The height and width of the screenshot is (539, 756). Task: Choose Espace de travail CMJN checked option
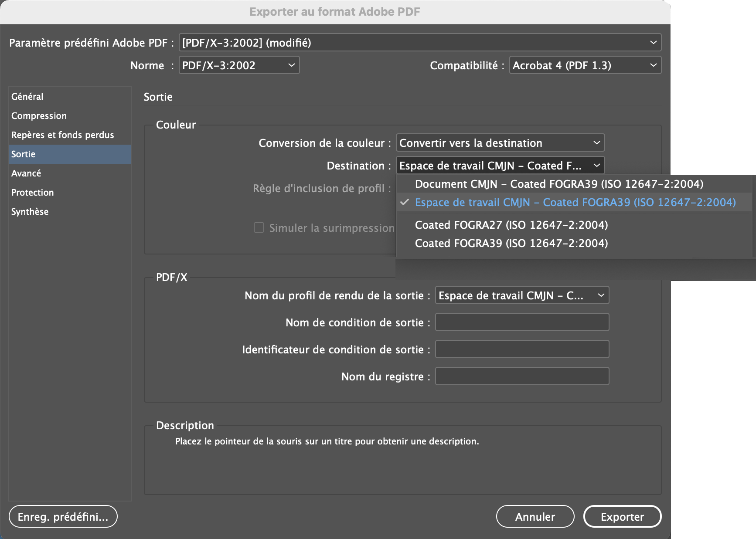[575, 203]
